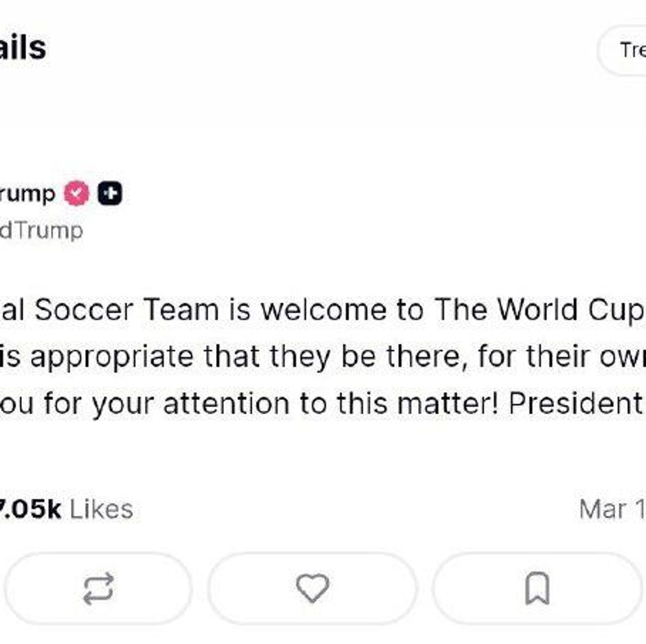This screenshot has height=644, width=646.
Task: Click the red verified checkmark badge
Action: [77, 193]
